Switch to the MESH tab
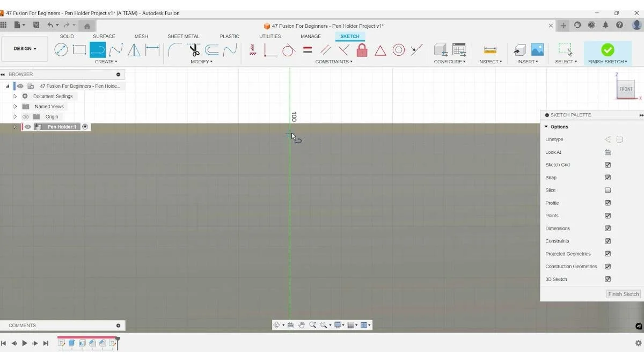 tap(141, 36)
